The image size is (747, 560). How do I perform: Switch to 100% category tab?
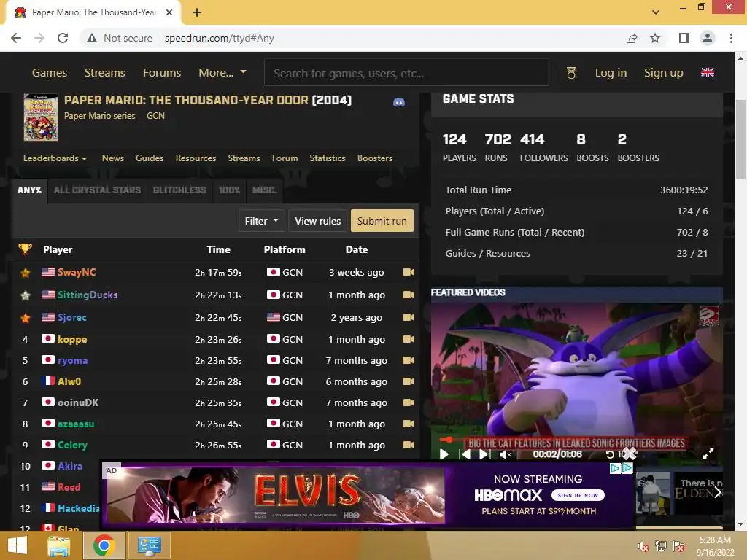229,190
